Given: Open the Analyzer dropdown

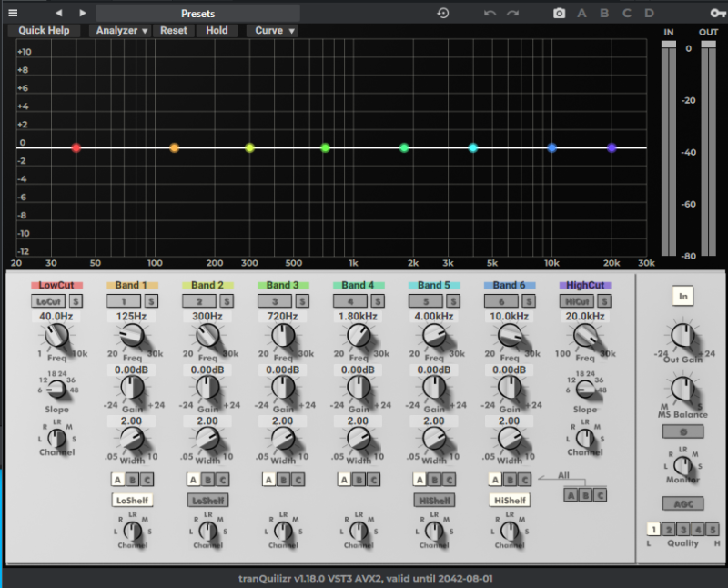Looking at the screenshot, I should click(122, 30).
